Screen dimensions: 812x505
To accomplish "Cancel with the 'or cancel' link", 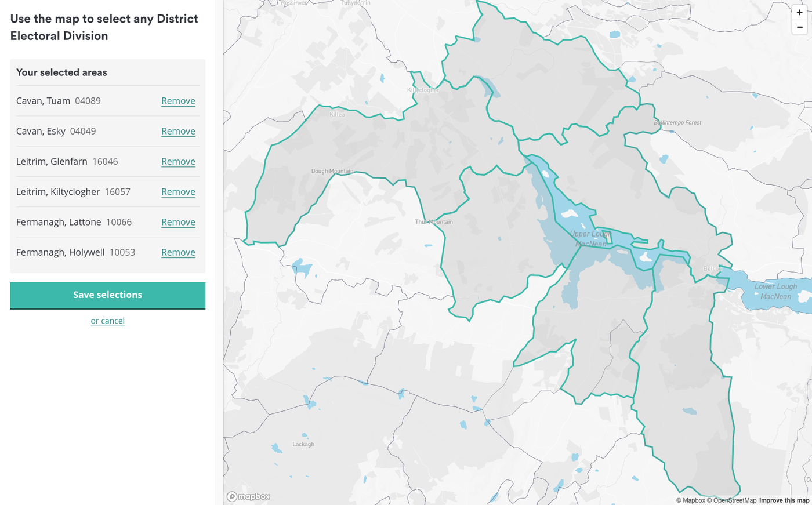I will pos(108,321).
